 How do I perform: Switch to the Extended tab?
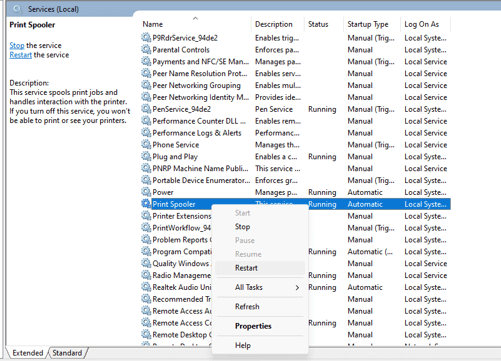pyautogui.click(x=28, y=353)
